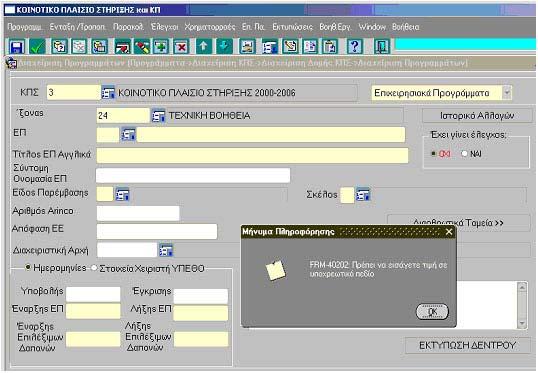
Task: Click the Υποβολής date field
Action: 93,294
